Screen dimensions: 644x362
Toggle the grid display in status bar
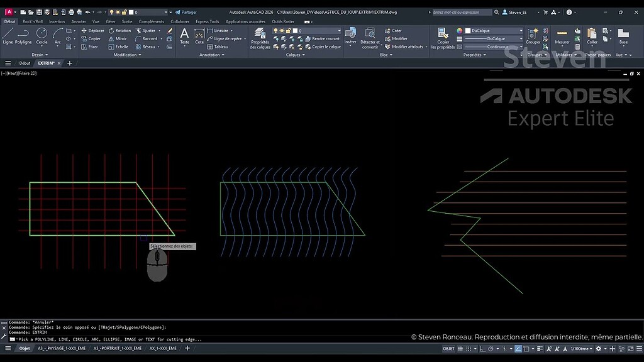460,348
